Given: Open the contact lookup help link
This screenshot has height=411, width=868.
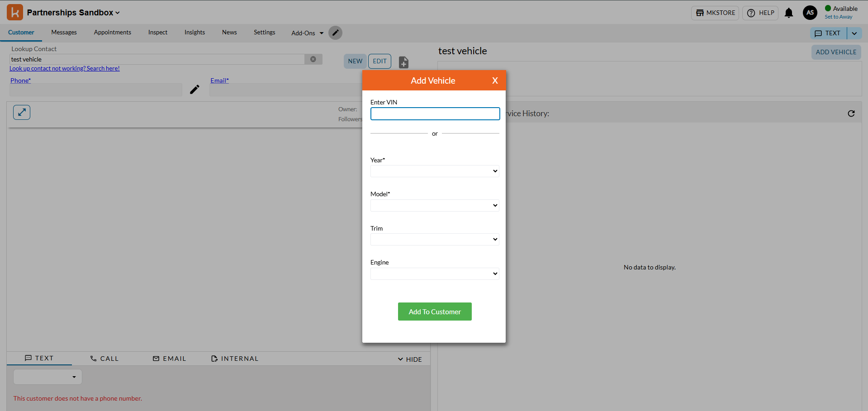Looking at the screenshot, I should coord(65,69).
